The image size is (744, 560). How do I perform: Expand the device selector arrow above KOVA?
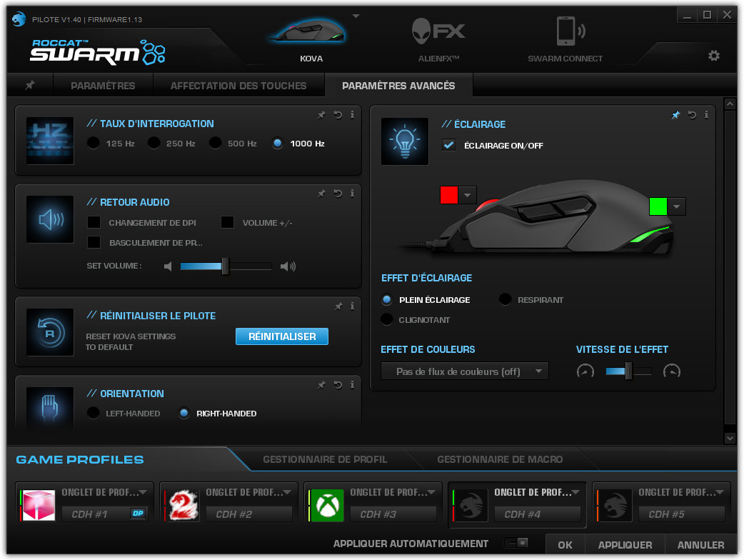(356, 16)
